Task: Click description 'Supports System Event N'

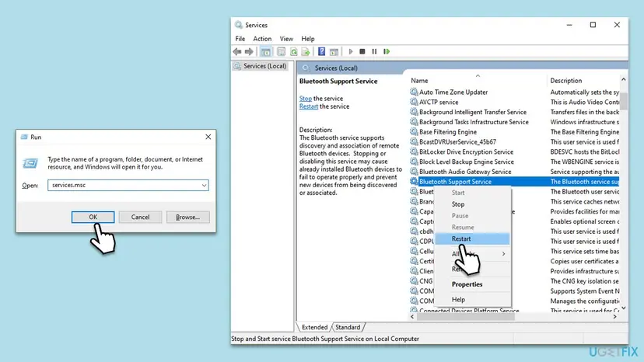Action: [x=585, y=291]
